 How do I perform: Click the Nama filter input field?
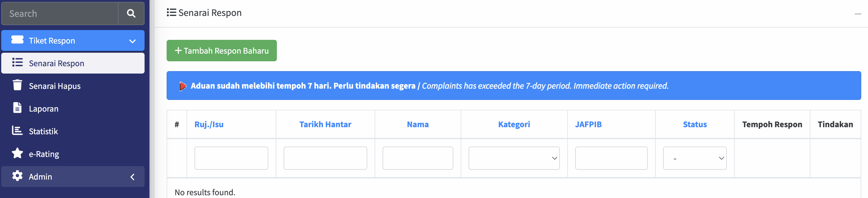[x=417, y=158]
